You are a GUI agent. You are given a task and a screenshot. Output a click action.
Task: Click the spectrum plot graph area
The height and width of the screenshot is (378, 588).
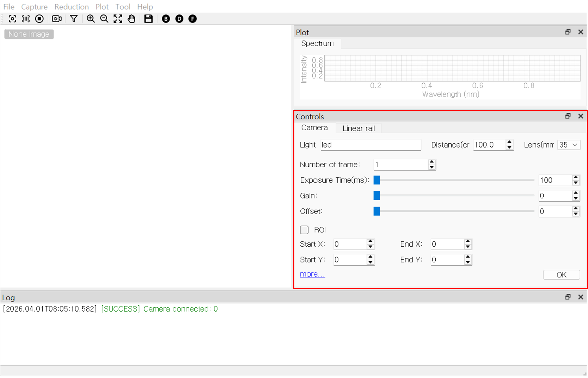tap(453, 68)
